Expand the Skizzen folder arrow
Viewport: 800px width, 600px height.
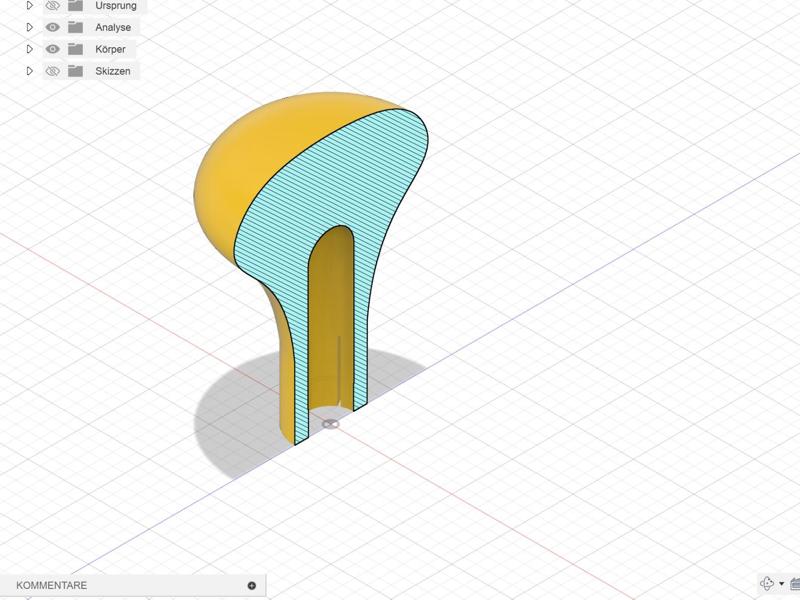click(x=29, y=71)
